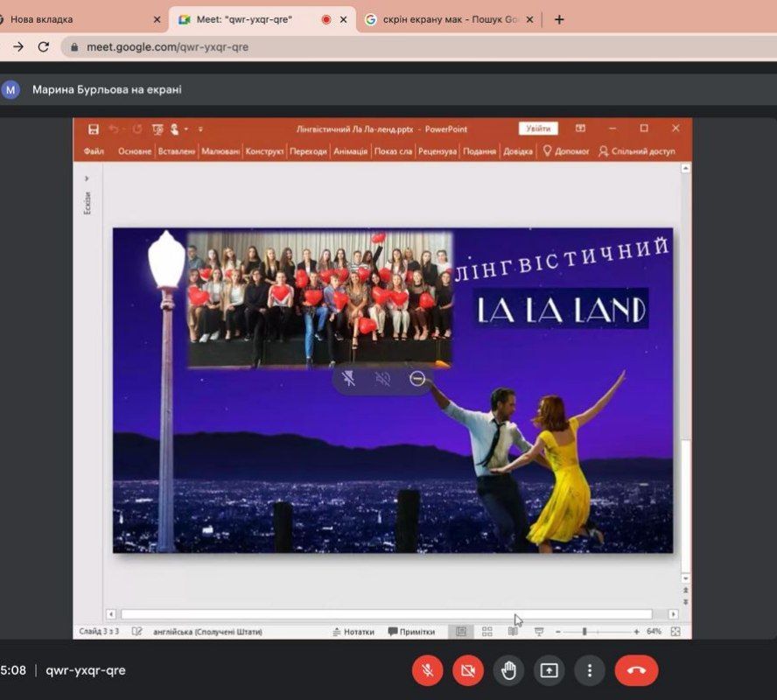Click the 64% zoom level
The height and width of the screenshot is (700, 777).
pos(654,631)
